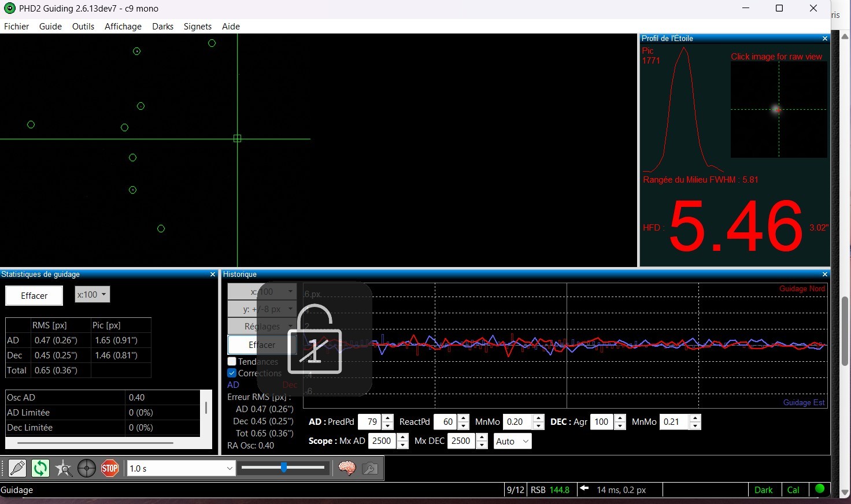Click the auto-select star icon
The image size is (851, 504).
point(64,468)
